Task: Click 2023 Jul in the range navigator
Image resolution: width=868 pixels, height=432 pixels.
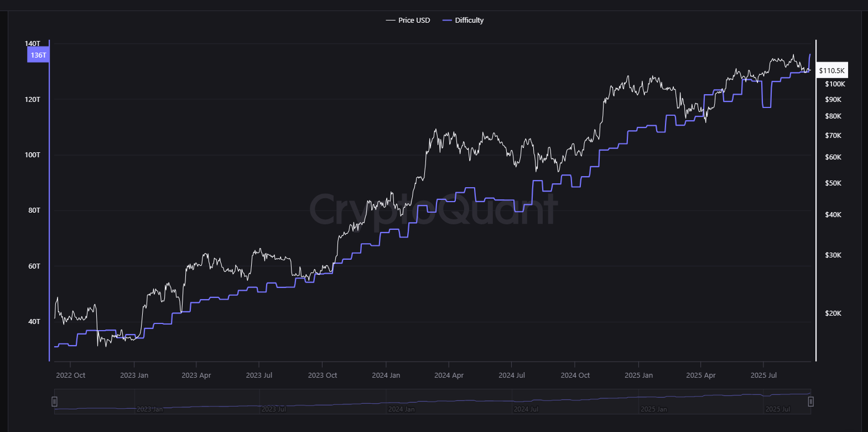Action: click(273, 409)
